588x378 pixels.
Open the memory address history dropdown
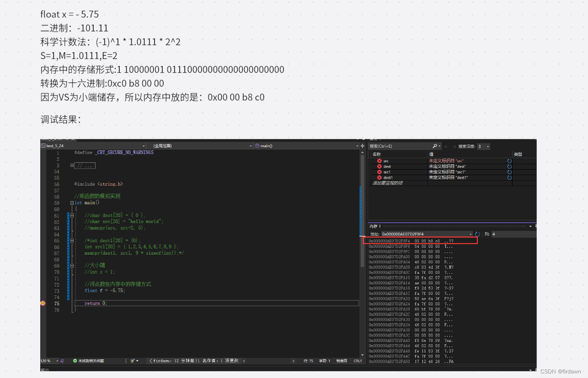470,234
